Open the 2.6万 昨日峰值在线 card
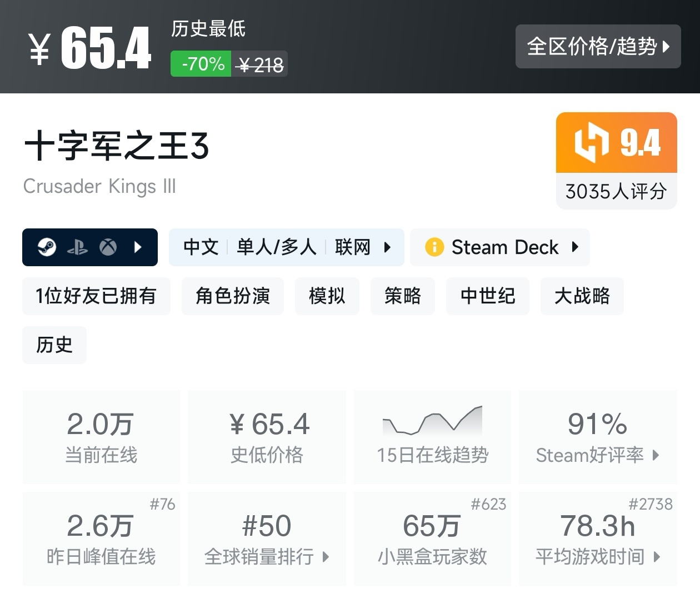Image resolution: width=700 pixels, height=593 pixels. [x=101, y=539]
